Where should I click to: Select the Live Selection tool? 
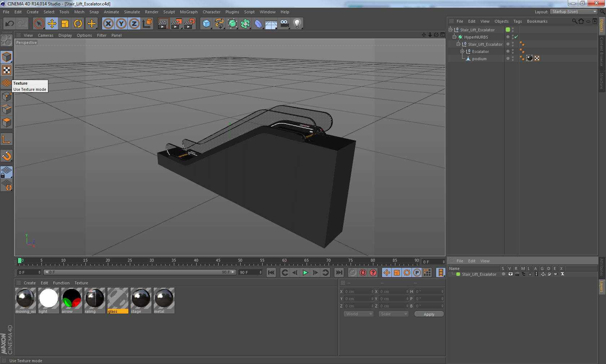(39, 24)
